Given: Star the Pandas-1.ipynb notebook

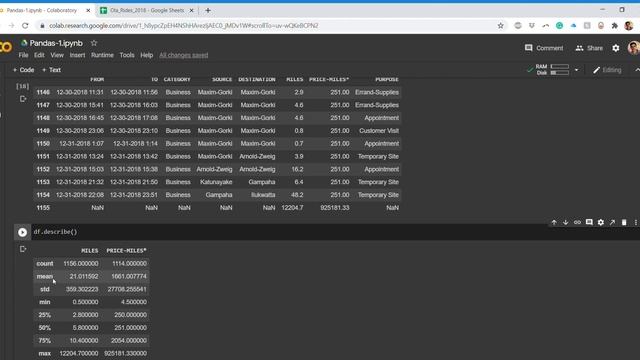Looking at the screenshot, I should [x=94, y=43].
